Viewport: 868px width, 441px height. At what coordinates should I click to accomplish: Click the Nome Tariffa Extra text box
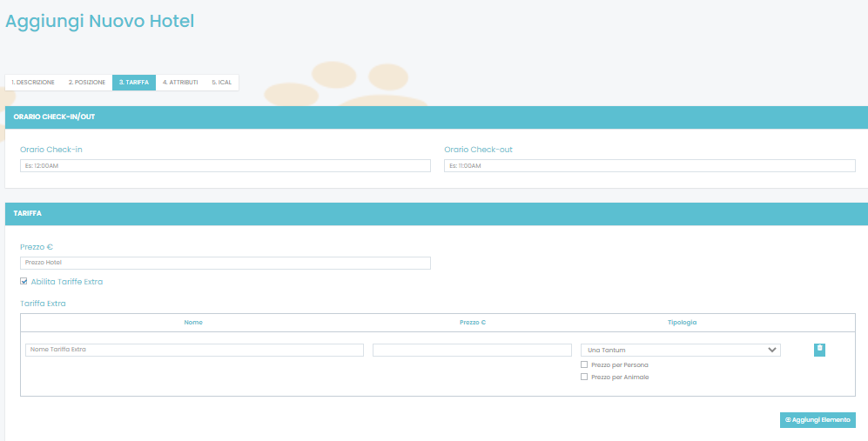pos(194,350)
